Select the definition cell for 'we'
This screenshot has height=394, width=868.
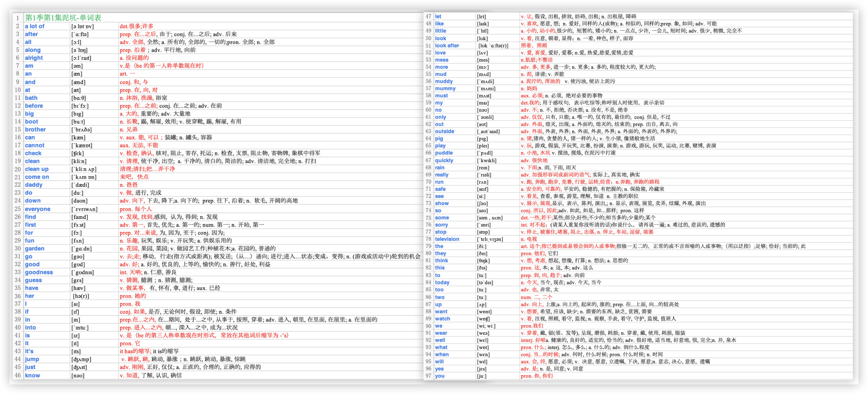coord(532,326)
